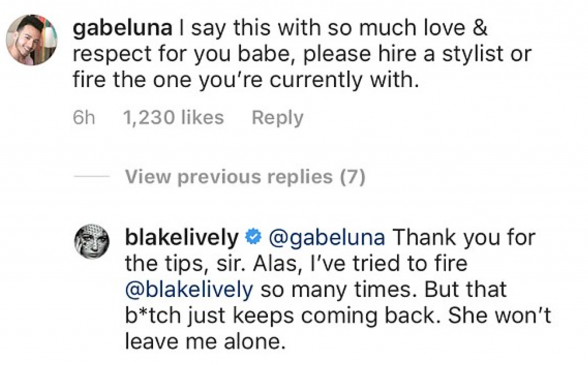This screenshot has width=588, height=365.
Task: Open gabeluna's profile picture
Action: click(x=32, y=40)
